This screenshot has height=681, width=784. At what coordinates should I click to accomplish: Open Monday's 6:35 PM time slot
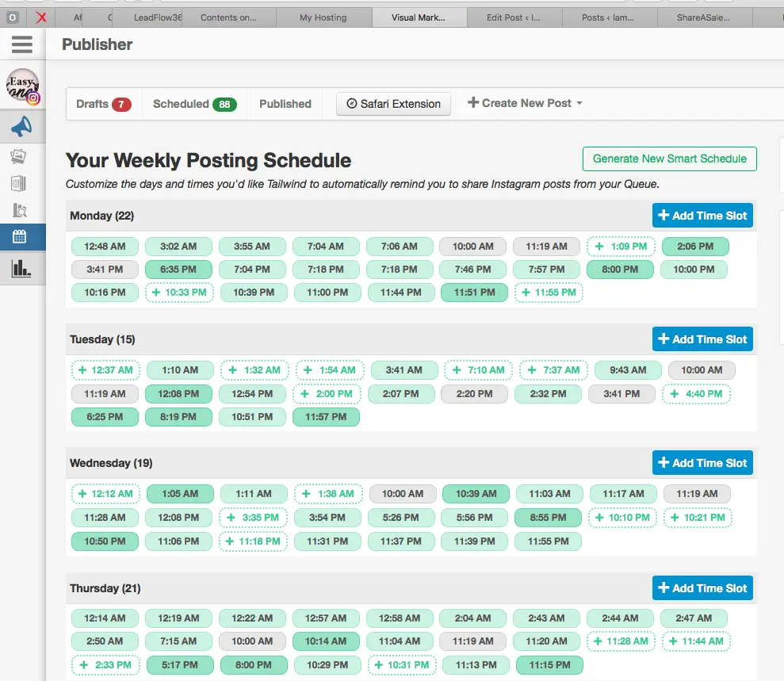(178, 270)
